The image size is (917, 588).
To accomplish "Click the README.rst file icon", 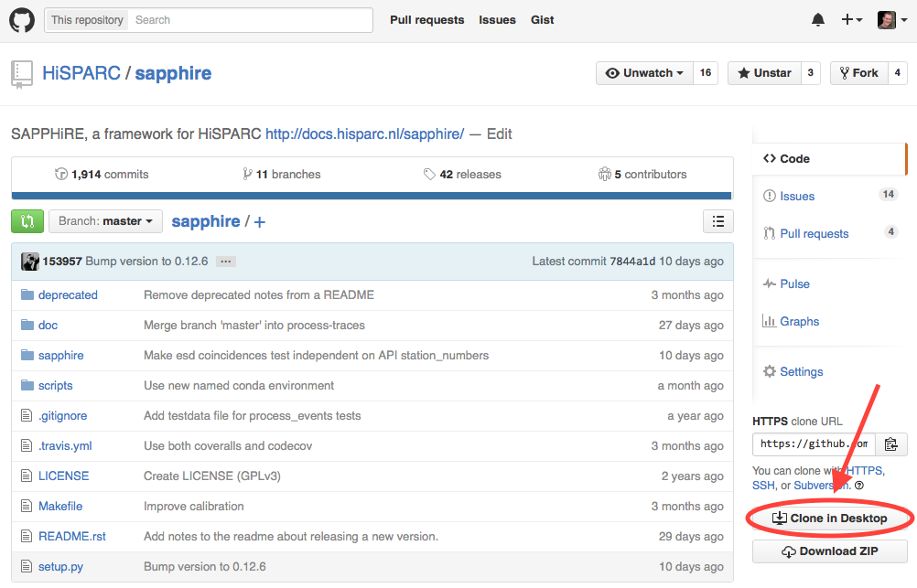I will tap(27, 536).
